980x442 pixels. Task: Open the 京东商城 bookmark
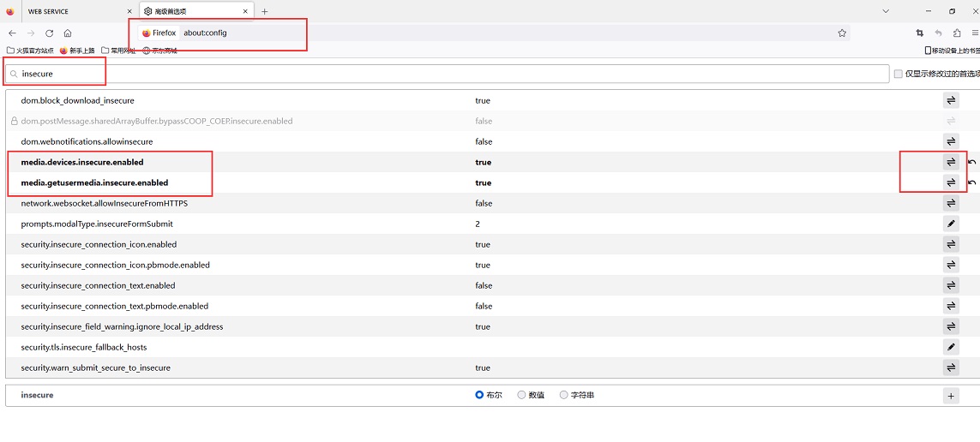pos(160,51)
